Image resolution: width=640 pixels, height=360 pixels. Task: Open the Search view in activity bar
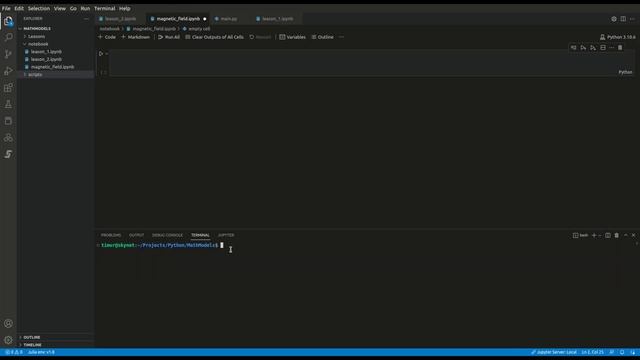8,38
